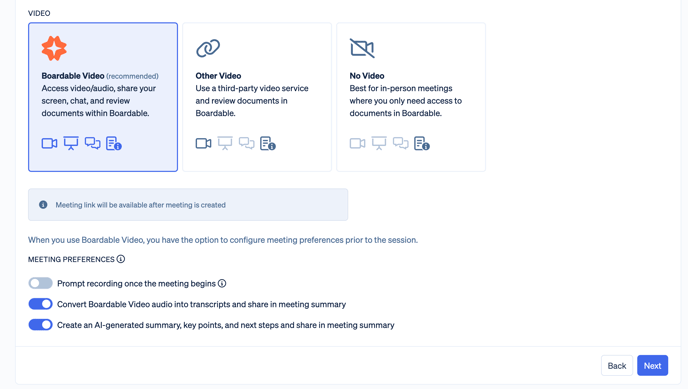Click the chat bubbles icon in Boardable Video card
Screen dimensions: 688x389
click(93, 143)
